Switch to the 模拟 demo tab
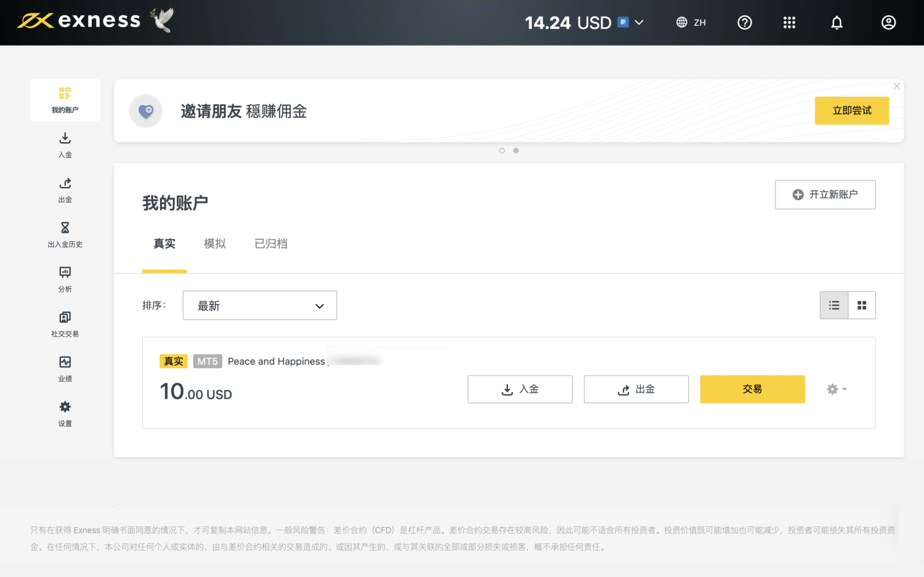This screenshot has height=577, width=924. click(x=214, y=244)
